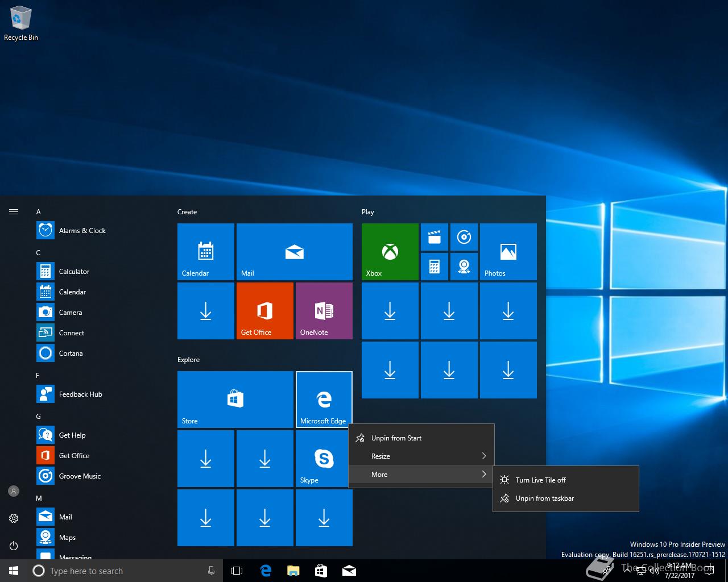Choose Turn Live Tile off
This screenshot has width=728, height=582.
point(566,480)
